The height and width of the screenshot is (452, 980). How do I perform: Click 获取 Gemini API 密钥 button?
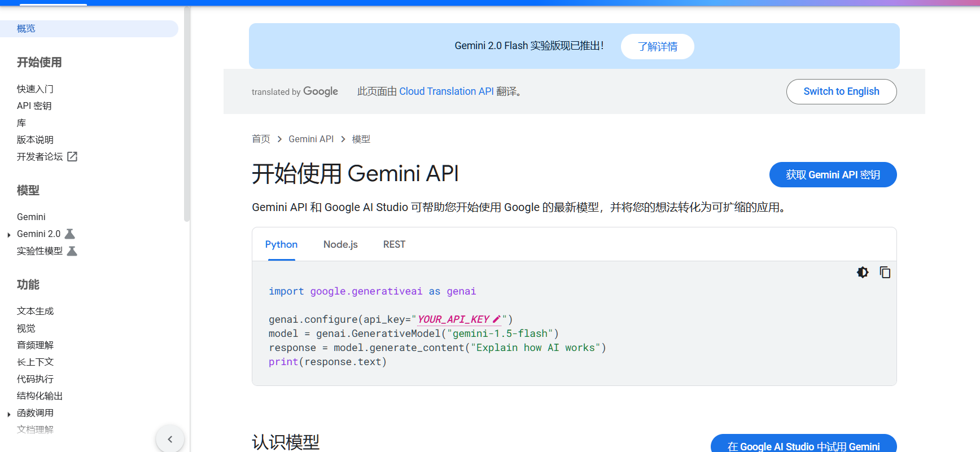[833, 175]
